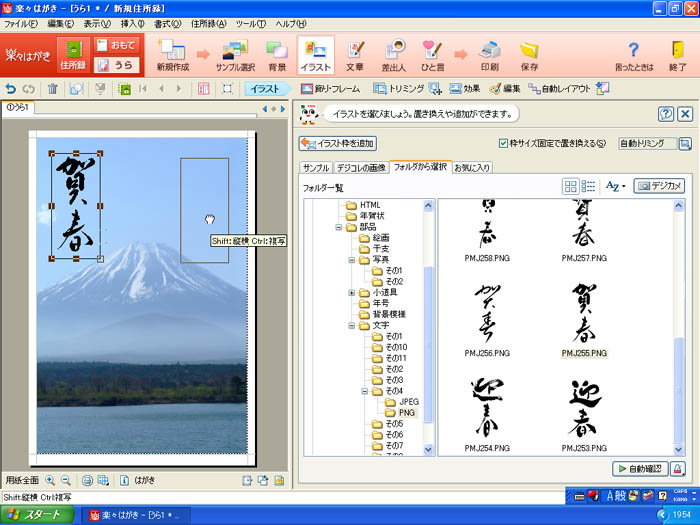The height and width of the screenshot is (525, 700).
Task: Switch to おもて (front side) toggle
Action: pos(117,45)
